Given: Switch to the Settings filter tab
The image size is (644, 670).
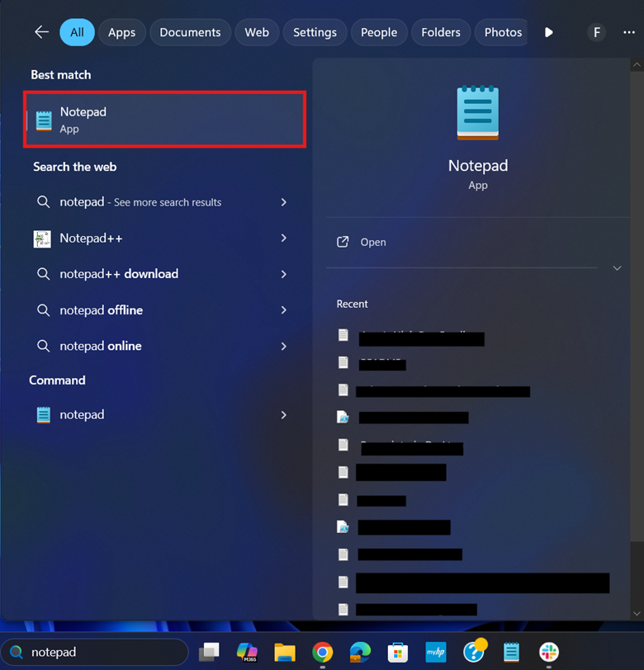Looking at the screenshot, I should pyautogui.click(x=315, y=32).
